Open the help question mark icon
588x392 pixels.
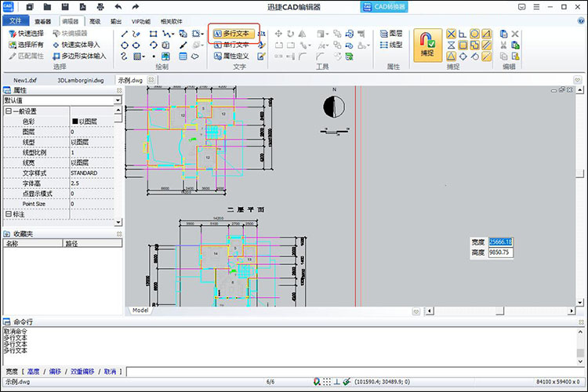point(580,21)
